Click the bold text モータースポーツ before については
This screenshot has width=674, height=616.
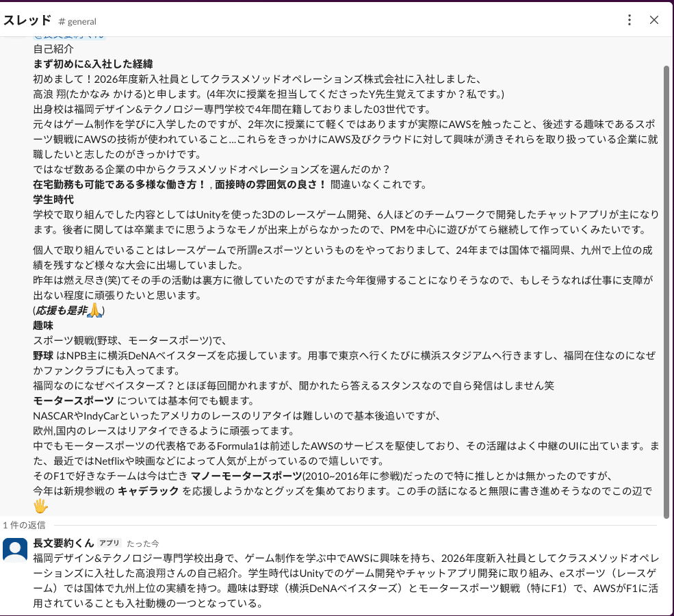click(73, 400)
